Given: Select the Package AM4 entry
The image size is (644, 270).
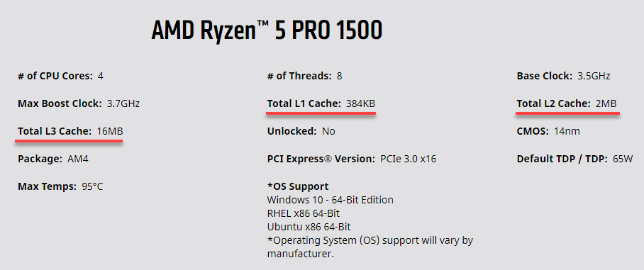Looking at the screenshot, I should (x=53, y=159).
